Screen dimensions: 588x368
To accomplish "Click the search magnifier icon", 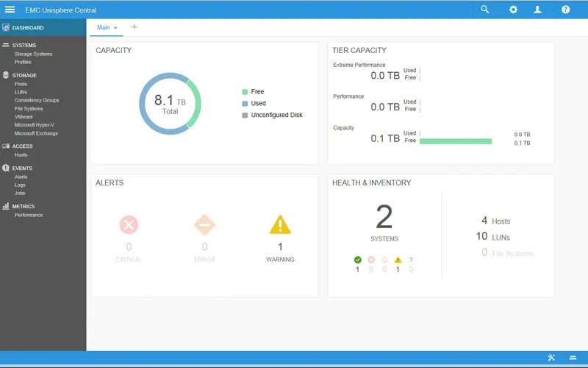I will 485,10.
